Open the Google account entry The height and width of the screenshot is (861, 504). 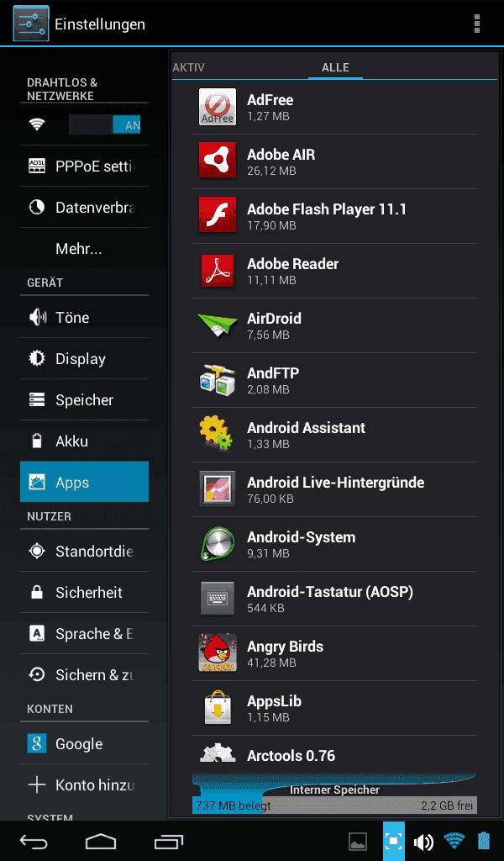click(x=84, y=743)
